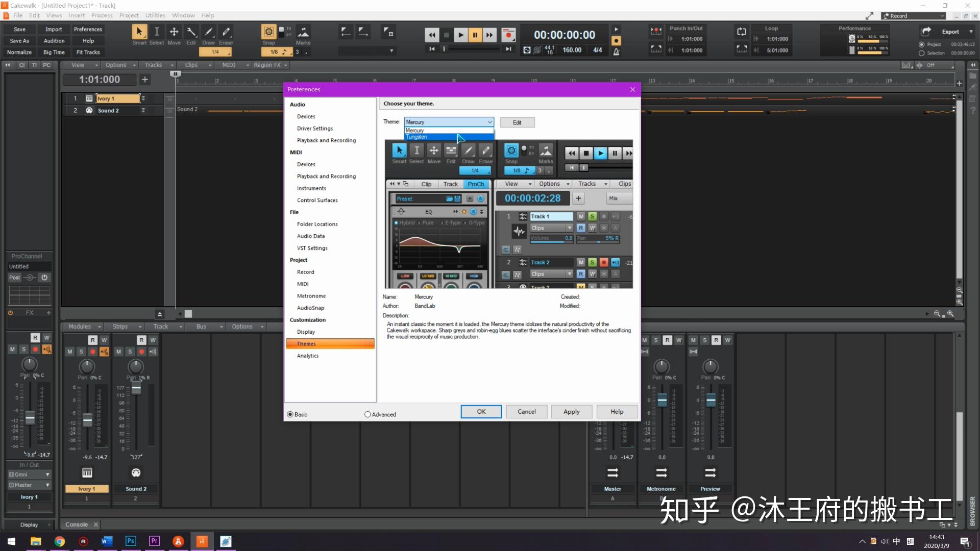Select the Draw tool
Image resolution: width=980 pixels, height=551 pixels.
208,32
